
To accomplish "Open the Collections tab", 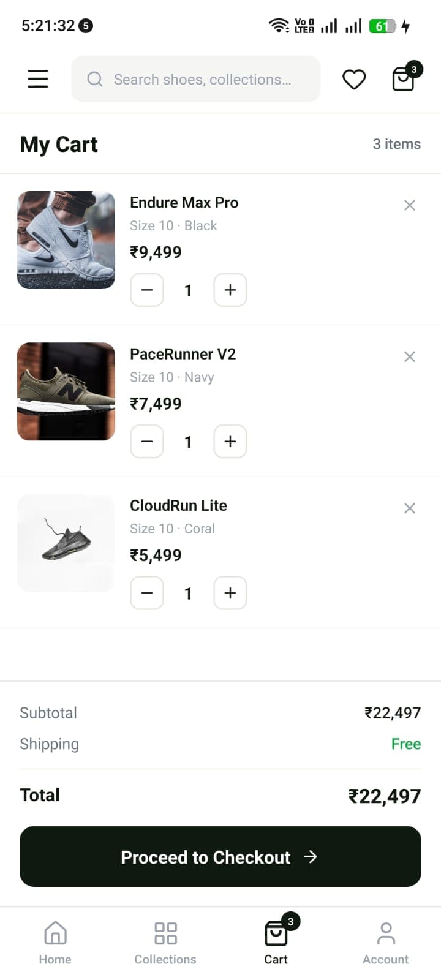I will pos(165,943).
